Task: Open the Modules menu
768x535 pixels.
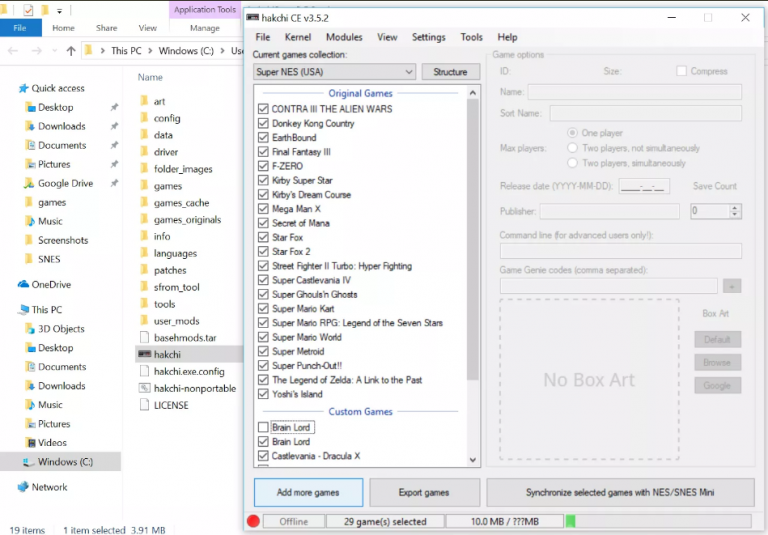Action: (344, 37)
